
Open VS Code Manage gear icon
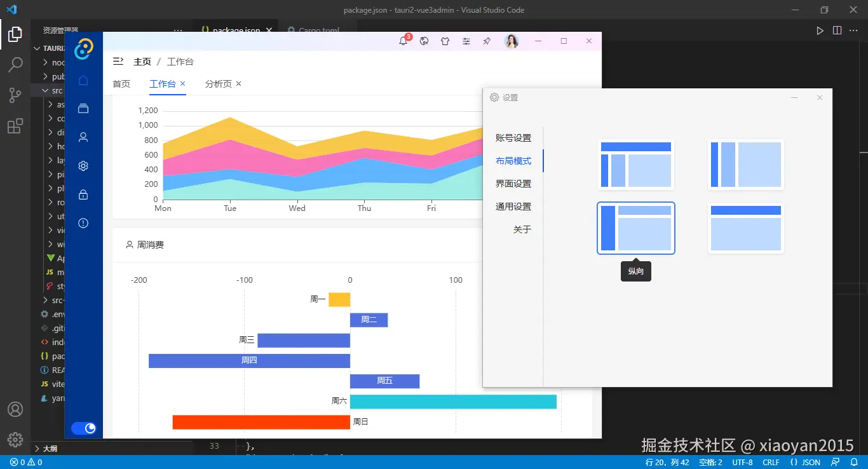pos(15,439)
